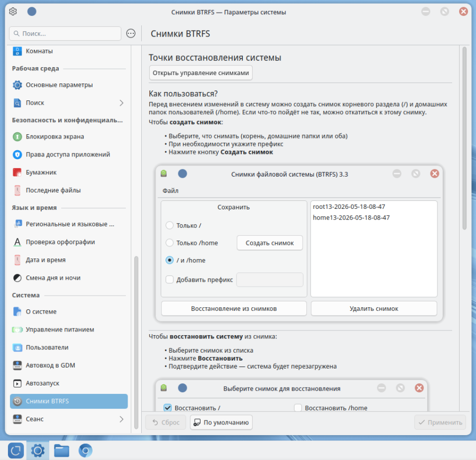Toggle the pin-on-all-desktops circle icon in title bar
Screen dimensions: 476x460
pyautogui.click(x=32, y=12)
